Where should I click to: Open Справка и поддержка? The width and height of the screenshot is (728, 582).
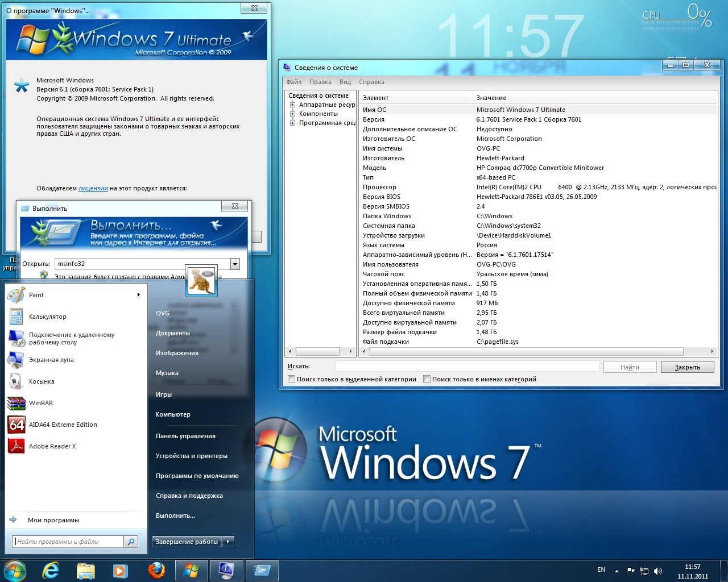pyautogui.click(x=189, y=496)
